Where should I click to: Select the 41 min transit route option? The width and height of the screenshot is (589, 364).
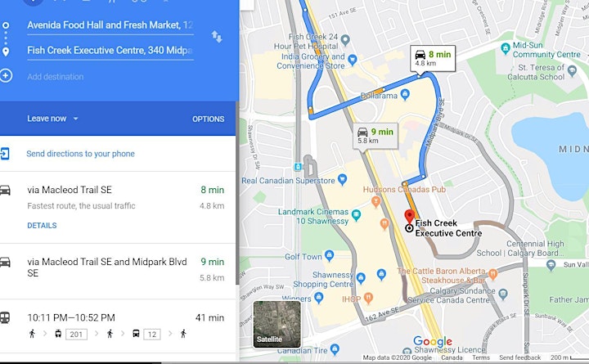coord(118,326)
